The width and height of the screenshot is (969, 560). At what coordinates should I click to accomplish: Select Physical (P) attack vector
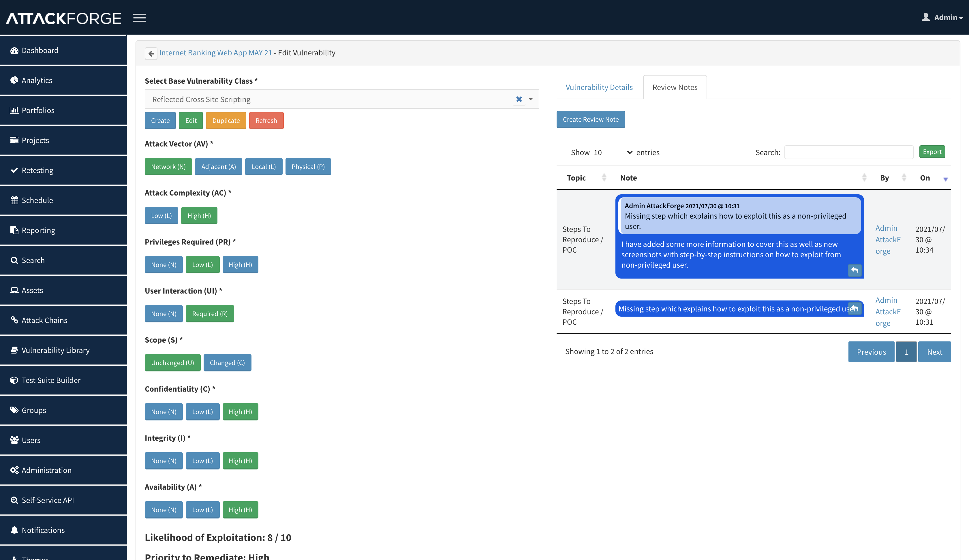pyautogui.click(x=308, y=167)
